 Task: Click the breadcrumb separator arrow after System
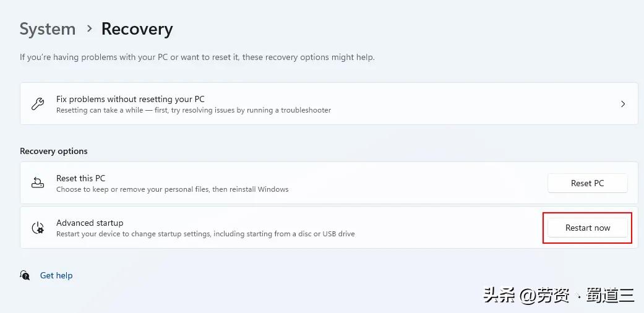[x=88, y=28]
